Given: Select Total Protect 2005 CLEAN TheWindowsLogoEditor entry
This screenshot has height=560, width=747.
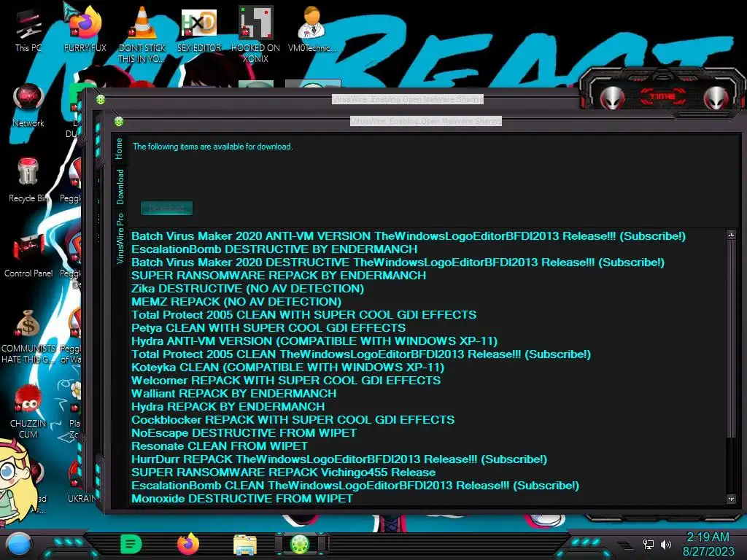Looking at the screenshot, I should pos(361,354).
